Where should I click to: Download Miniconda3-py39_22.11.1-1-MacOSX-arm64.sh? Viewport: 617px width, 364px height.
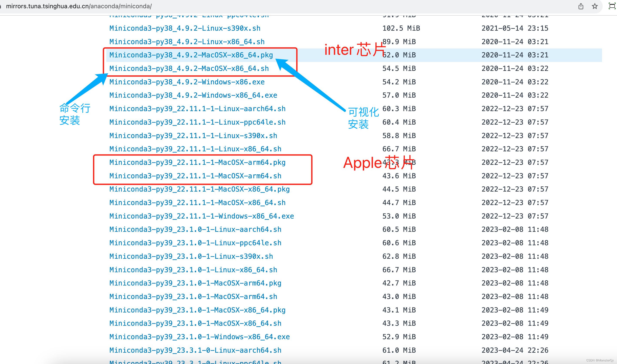[x=195, y=176]
